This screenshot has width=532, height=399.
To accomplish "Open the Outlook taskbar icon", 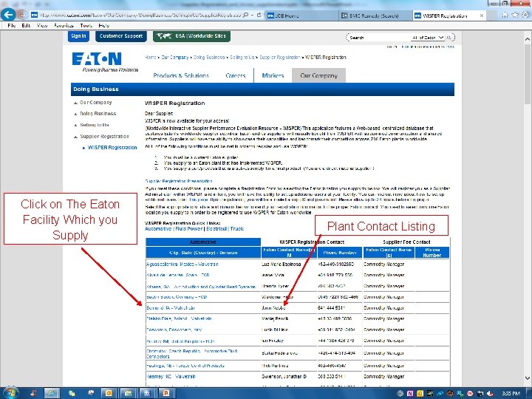I will [x=109, y=393].
